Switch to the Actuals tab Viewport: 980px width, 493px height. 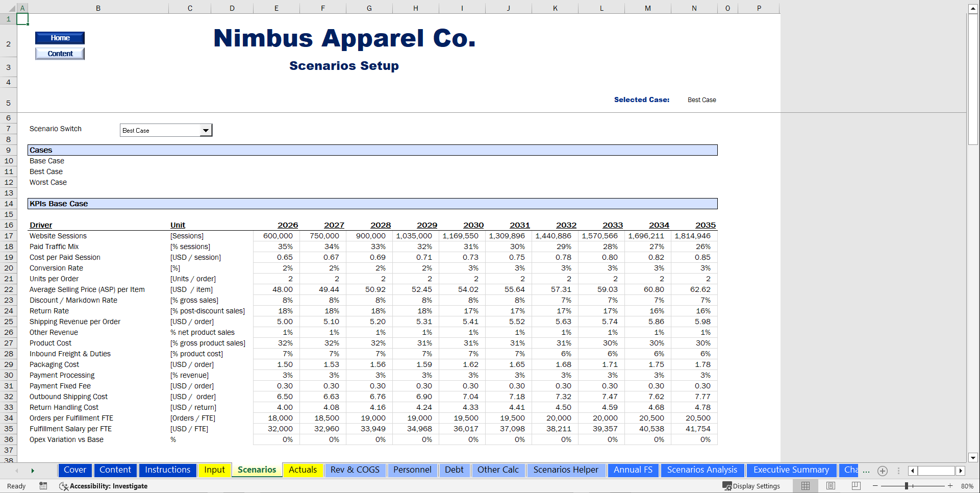click(303, 470)
